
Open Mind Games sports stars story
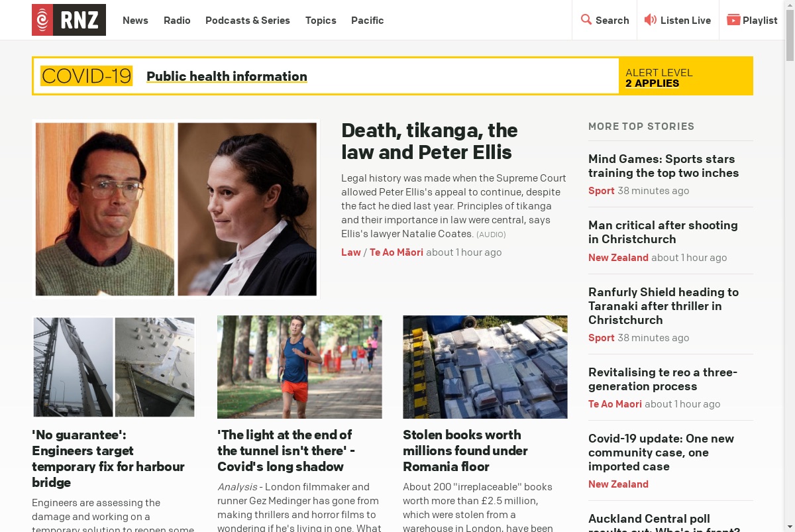pyautogui.click(x=663, y=166)
